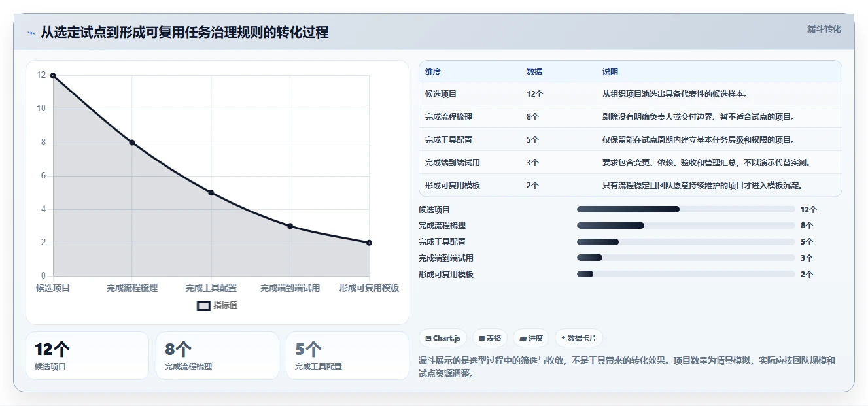Viewport: 868px width, 406px height.
Task: Click the 候选项目 progress row label
Action: coord(434,210)
